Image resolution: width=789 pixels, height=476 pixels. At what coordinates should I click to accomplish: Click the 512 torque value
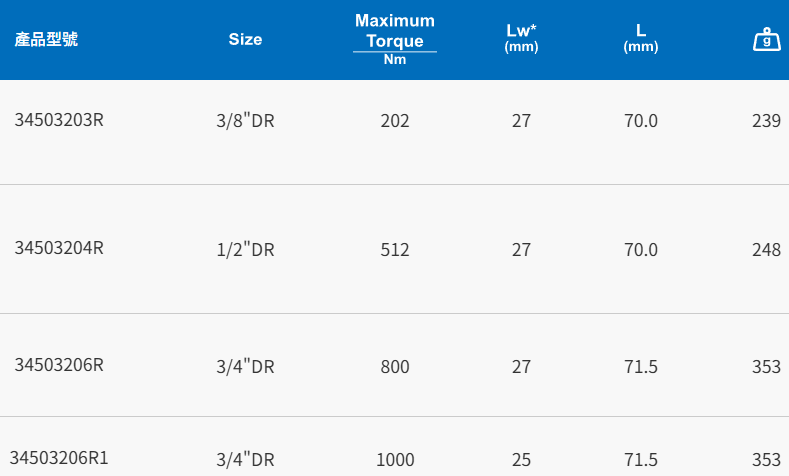click(x=395, y=250)
